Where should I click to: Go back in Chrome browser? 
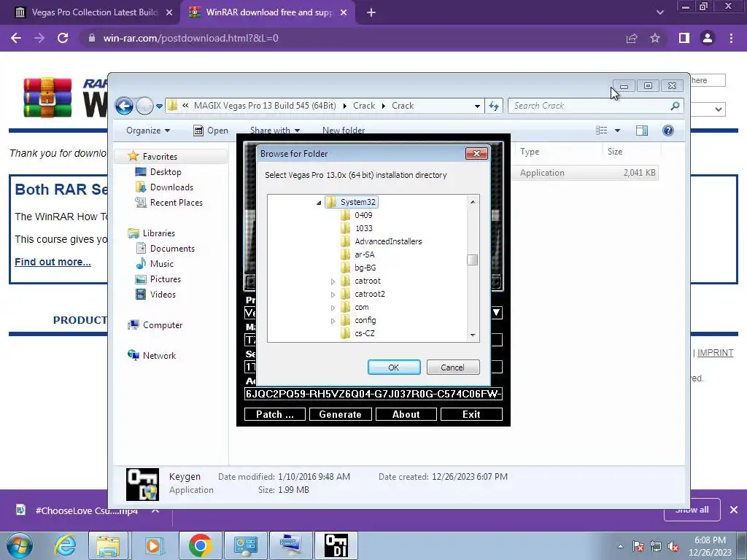[x=16, y=38]
